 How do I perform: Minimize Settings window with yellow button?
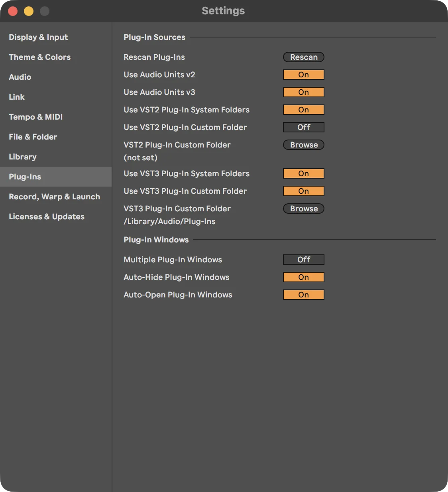29,11
